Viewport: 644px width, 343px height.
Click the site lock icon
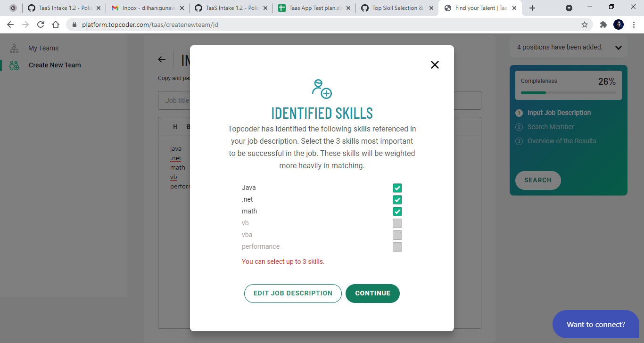[x=74, y=24]
